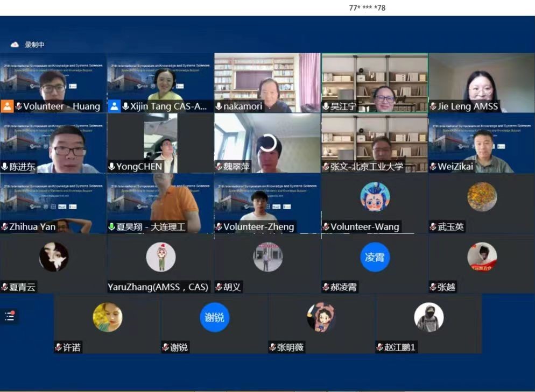Click the muted mic icon beside Jie Leng AMSS
This screenshot has height=392, width=535.
(433, 106)
